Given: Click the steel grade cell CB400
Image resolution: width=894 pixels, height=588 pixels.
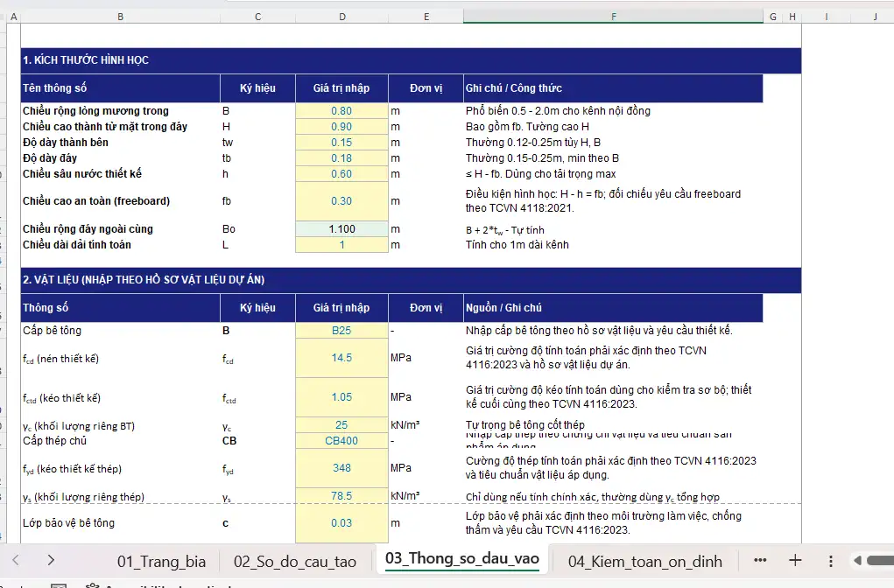Looking at the screenshot, I should (341, 440).
